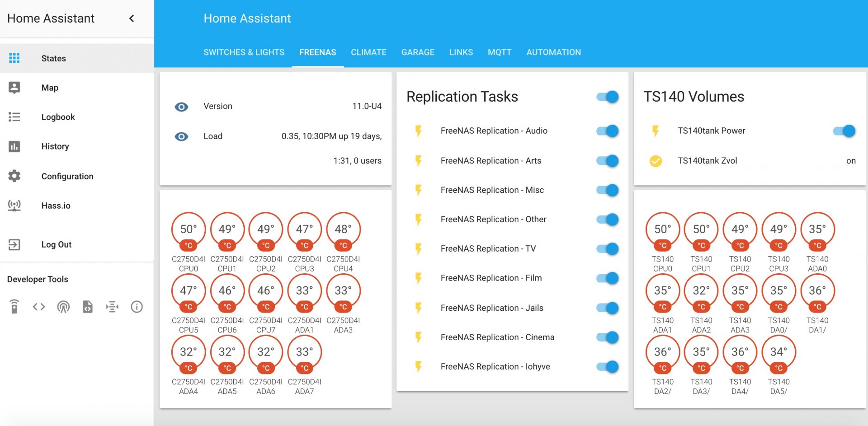Click the Configuration gear icon

point(14,176)
